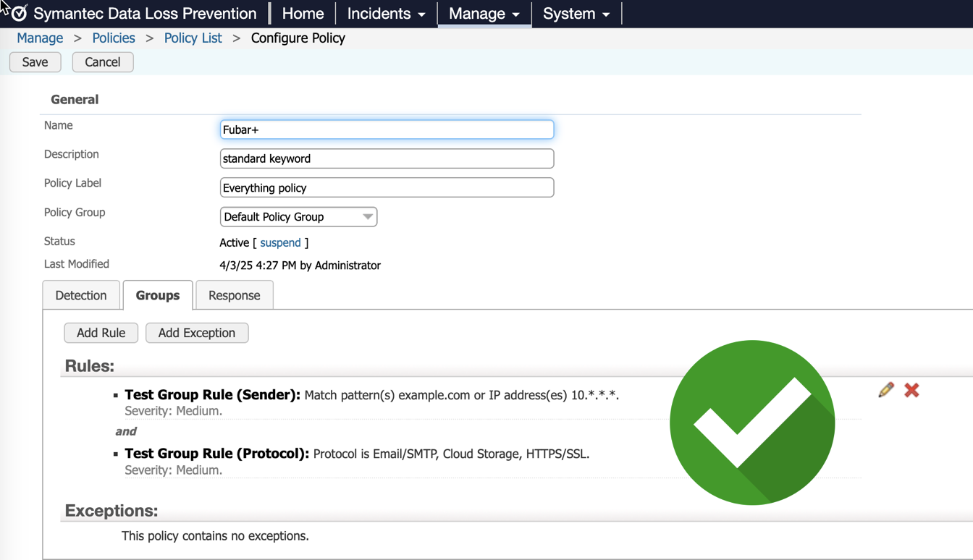Switch to the Detection tab
Screen dimensions: 973x560
(x=81, y=295)
